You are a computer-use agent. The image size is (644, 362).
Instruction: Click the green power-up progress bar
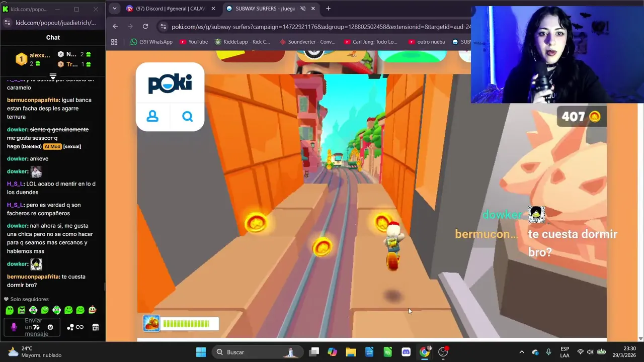pyautogui.click(x=190, y=323)
